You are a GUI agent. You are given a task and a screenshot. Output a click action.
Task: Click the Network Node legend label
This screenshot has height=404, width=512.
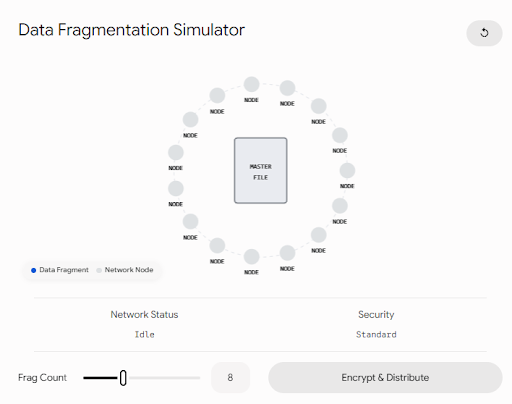tap(129, 270)
